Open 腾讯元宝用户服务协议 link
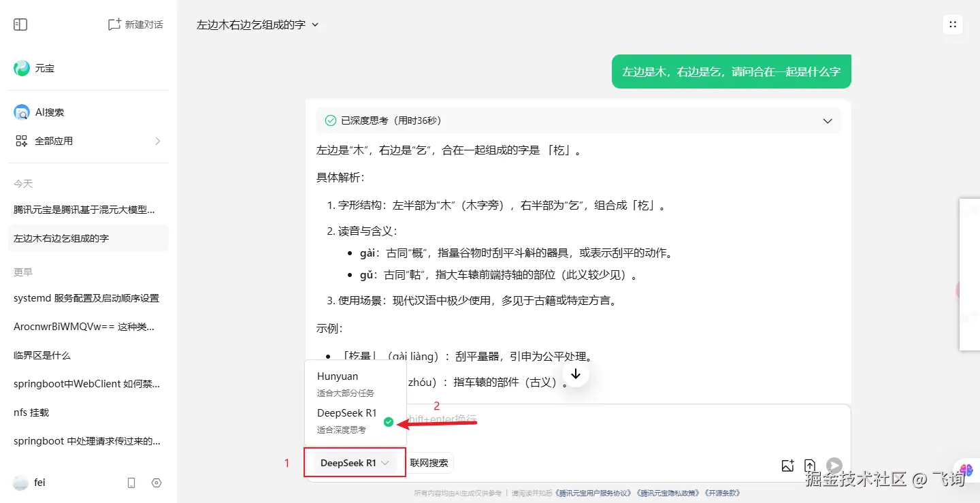This screenshot has width=980, height=503. [x=594, y=493]
